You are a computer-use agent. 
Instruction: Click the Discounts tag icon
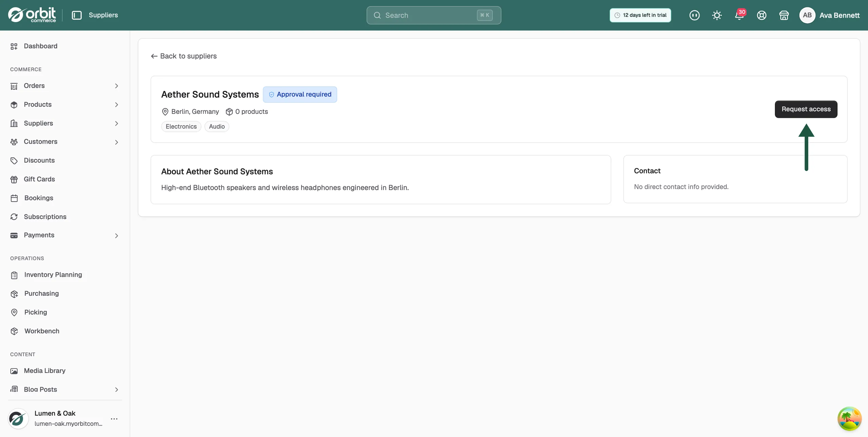14,161
